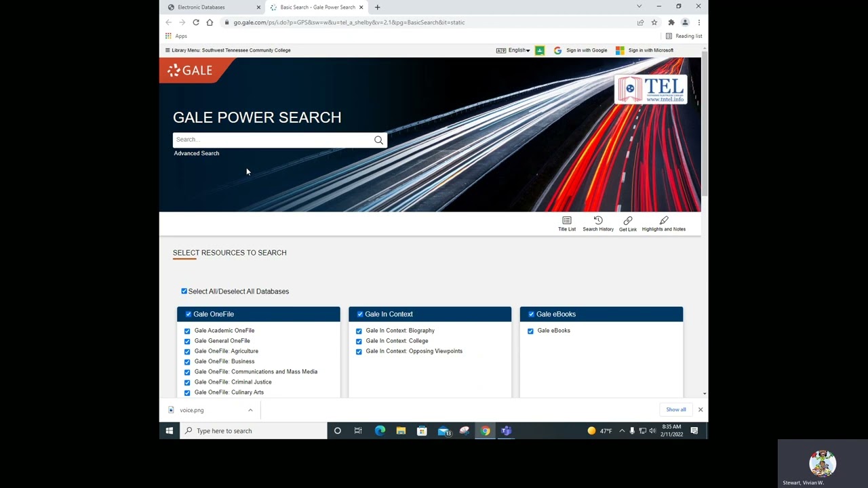Screen dimensions: 868x488
Task: Click the Gale Power Search input field
Action: click(x=273, y=140)
